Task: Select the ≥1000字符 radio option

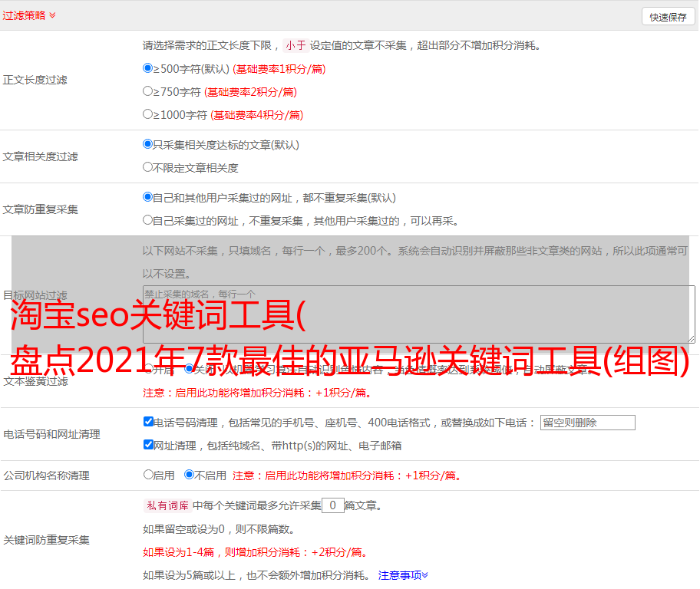Action: pyautogui.click(x=147, y=114)
